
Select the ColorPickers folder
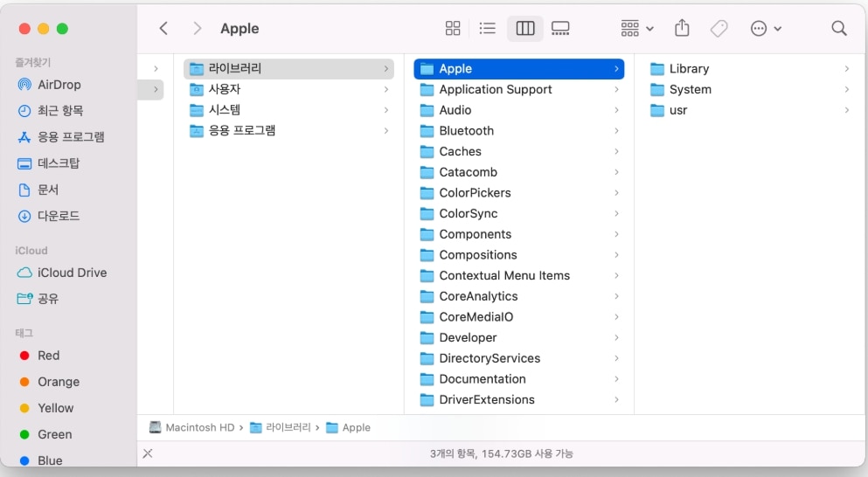click(x=518, y=192)
